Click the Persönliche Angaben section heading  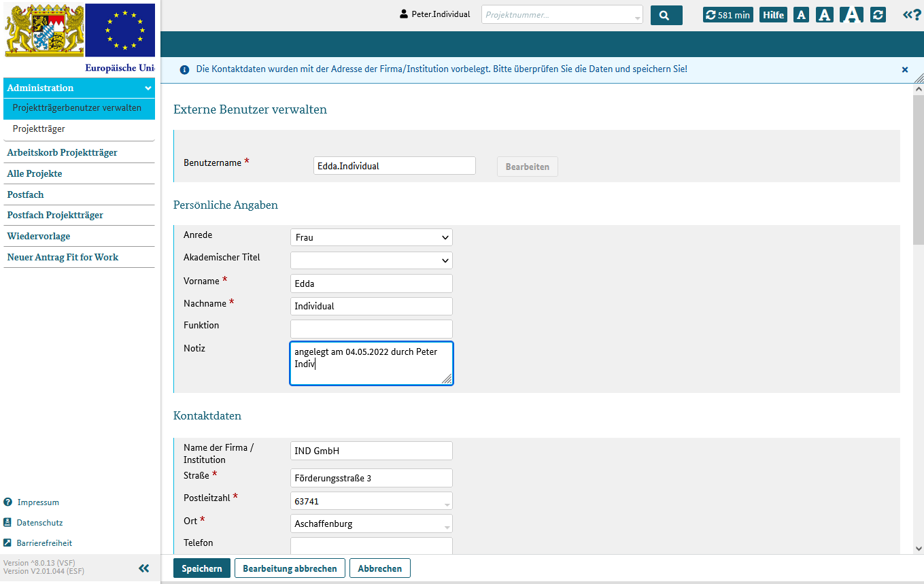click(226, 205)
